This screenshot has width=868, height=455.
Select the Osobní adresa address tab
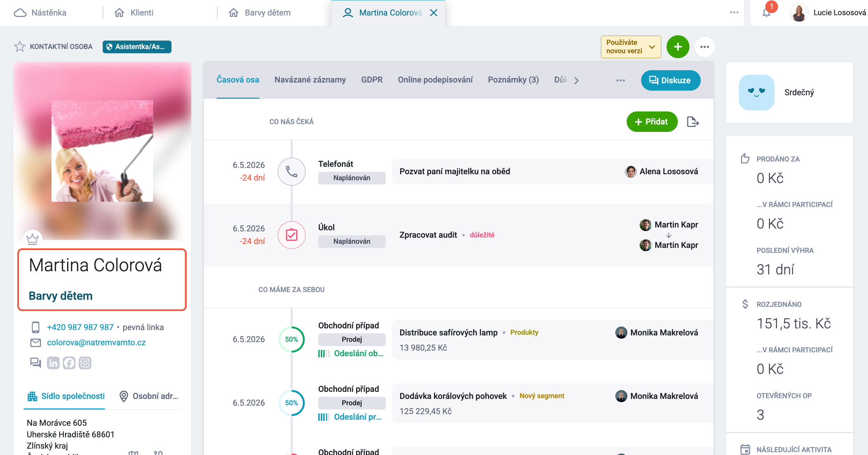149,396
